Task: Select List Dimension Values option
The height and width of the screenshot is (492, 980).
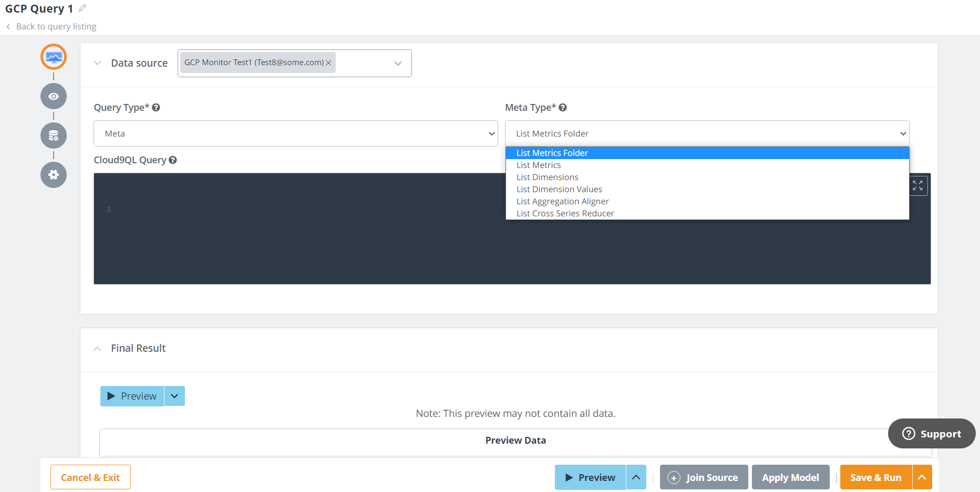Action: tap(559, 189)
